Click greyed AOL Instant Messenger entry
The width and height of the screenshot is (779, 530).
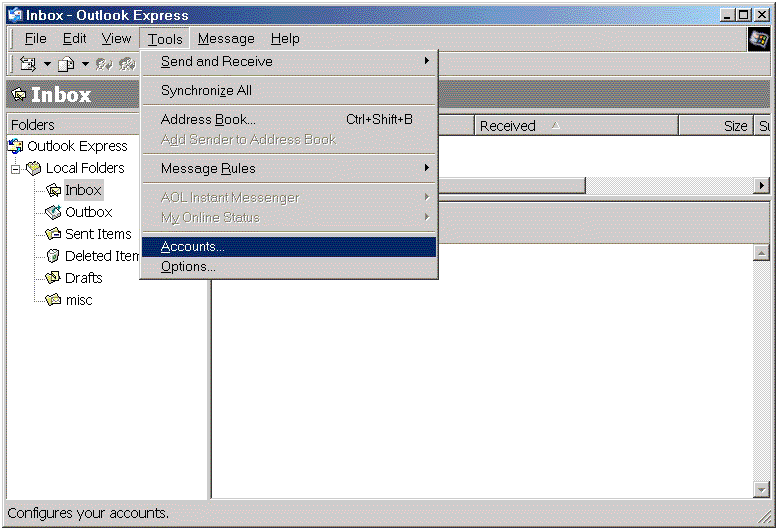[x=289, y=198]
